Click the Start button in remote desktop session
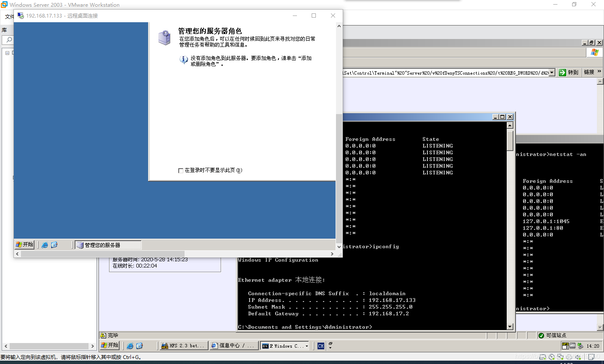The image size is (604, 364). (x=24, y=244)
